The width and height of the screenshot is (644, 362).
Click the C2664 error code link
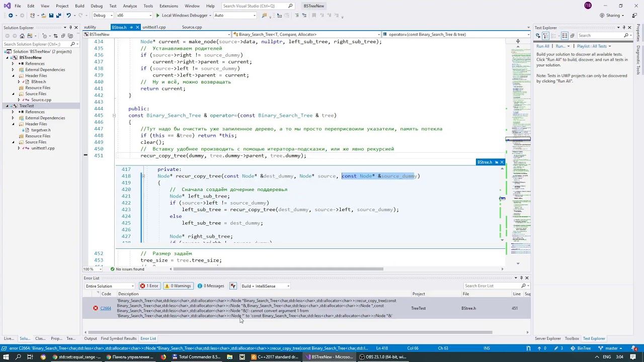[x=106, y=308]
